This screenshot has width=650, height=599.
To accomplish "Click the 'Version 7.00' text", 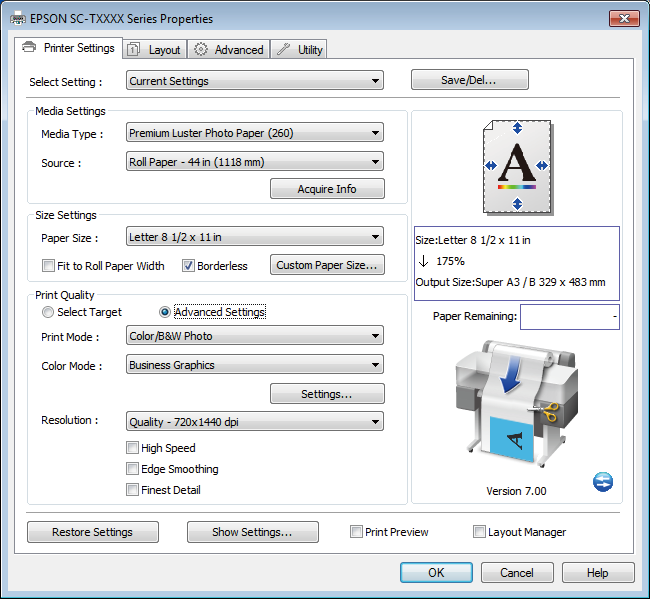I will pyautogui.click(x=516, y=491).
